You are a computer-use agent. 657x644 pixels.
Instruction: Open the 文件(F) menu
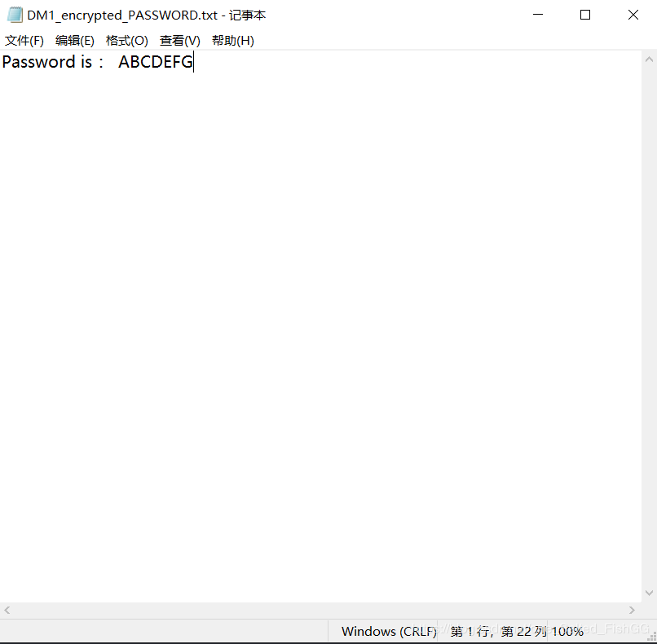(24, 40)
